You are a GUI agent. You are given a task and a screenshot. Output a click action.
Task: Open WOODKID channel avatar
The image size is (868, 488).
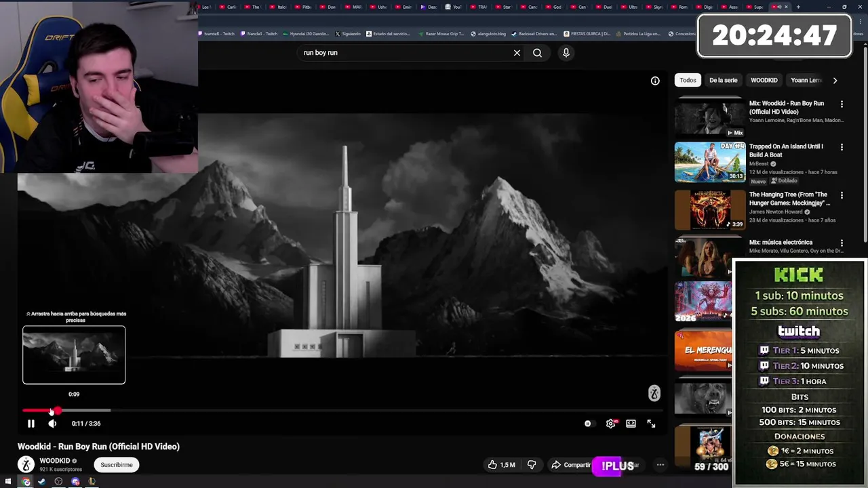point(26,464)
